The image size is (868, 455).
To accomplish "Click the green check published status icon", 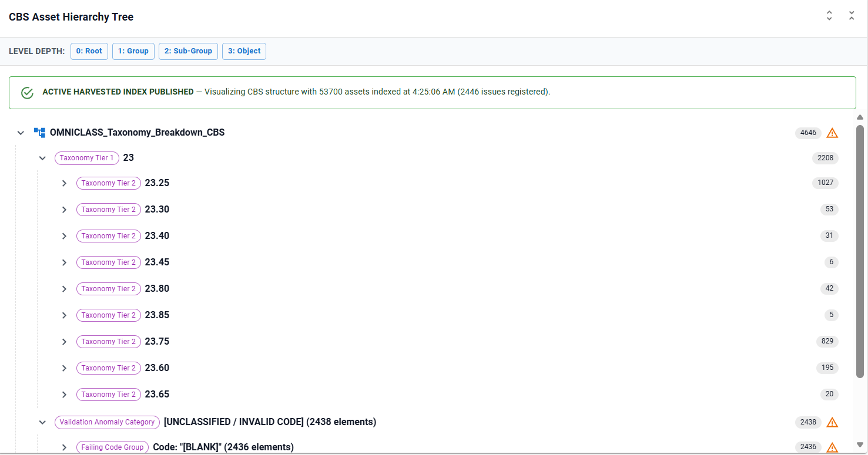I will 27,93.
